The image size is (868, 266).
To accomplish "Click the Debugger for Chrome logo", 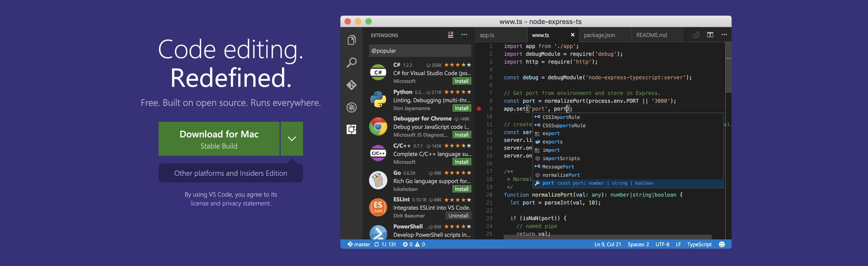I will pos(378,127).
